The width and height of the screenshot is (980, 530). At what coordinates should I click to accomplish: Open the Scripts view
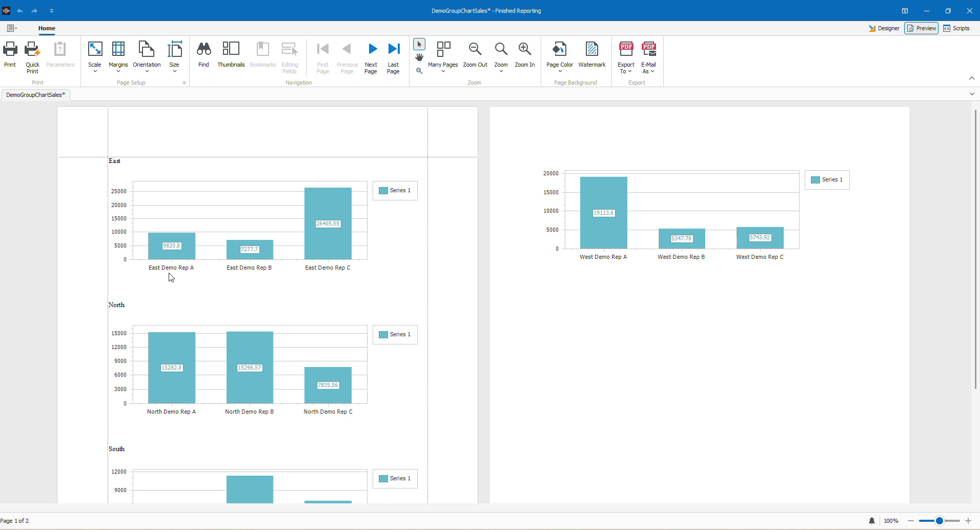coord(956,28)
